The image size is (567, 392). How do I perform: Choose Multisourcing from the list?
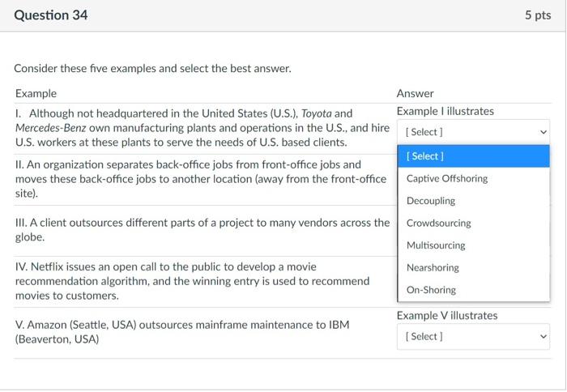click(x=473, y=245)
